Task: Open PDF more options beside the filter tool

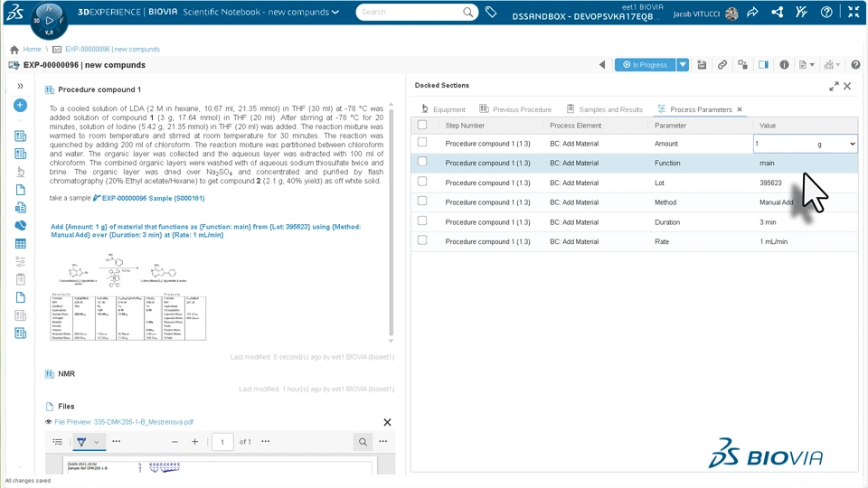Action: 117,442
